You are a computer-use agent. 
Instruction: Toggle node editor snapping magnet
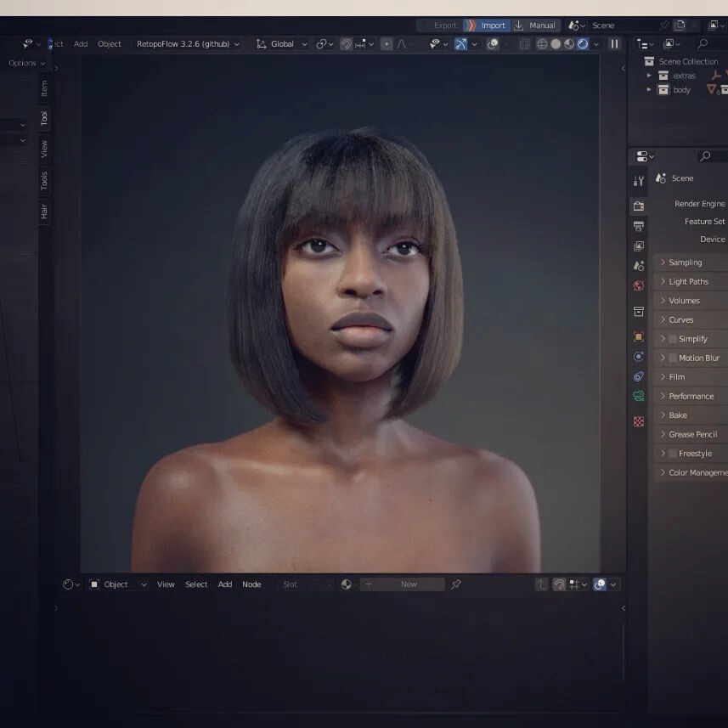pyautogui.click(x=559, y=584)
